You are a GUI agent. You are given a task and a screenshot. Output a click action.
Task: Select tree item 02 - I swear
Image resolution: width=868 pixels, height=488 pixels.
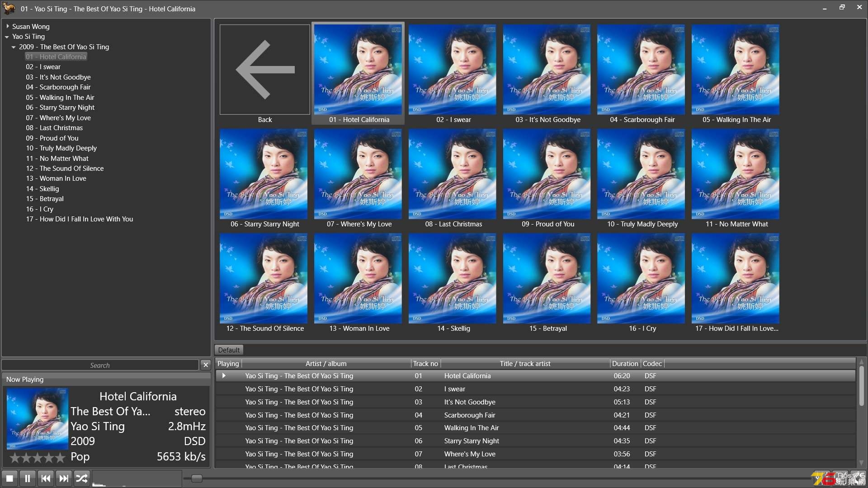(43, 67)
